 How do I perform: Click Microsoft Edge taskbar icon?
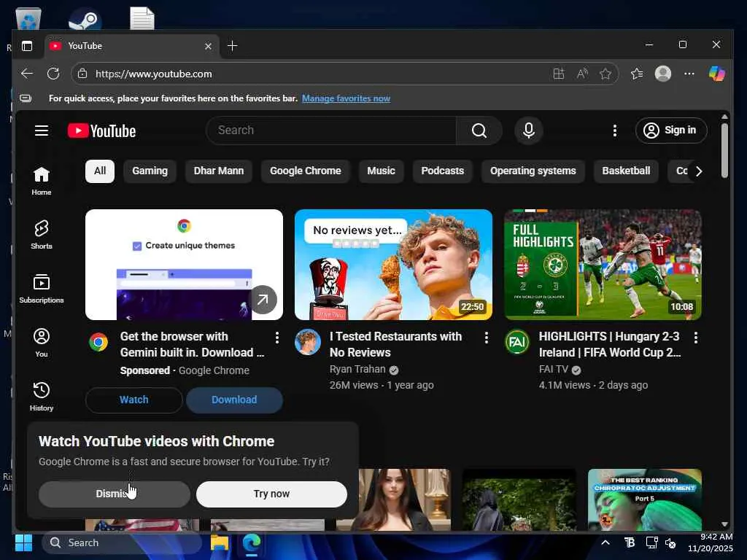[x=252, y=542]
